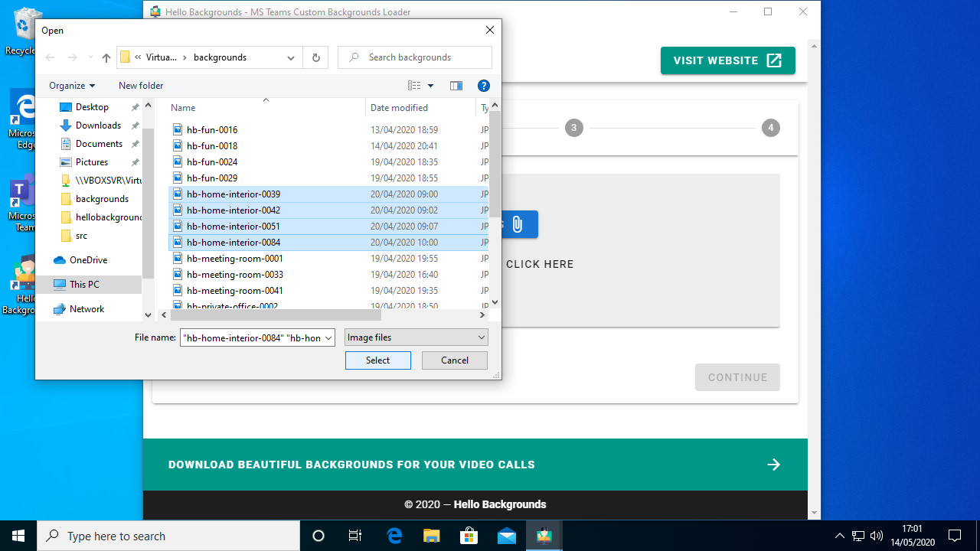Open Recent locations dropdown arrow

90,57
